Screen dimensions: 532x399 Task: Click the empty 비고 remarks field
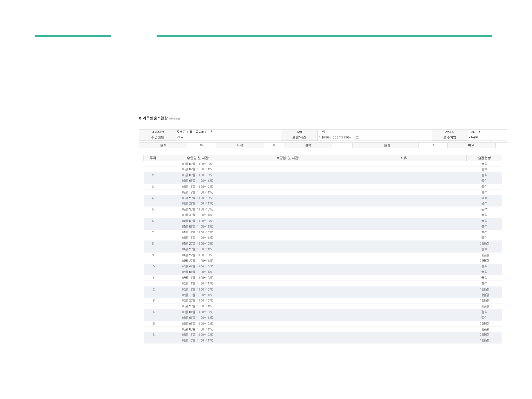click(501, 145)
